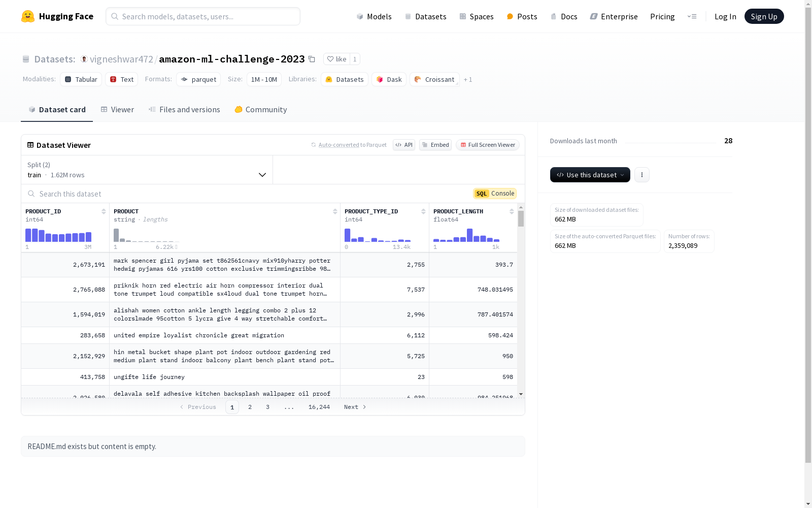
Task: Sort the PRODUCT column
Action: tap(335, 211)
